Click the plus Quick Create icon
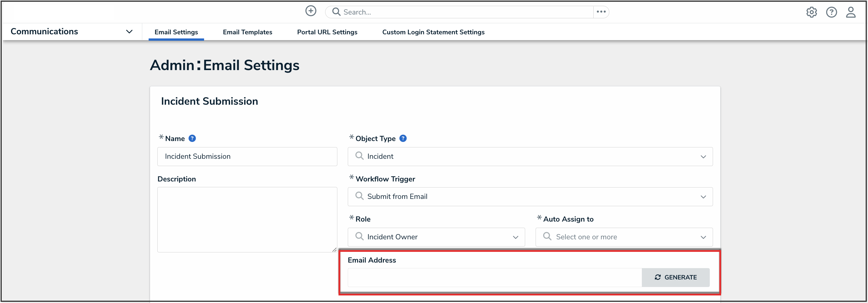868x303 pixels. pyautogui.click(x=310, y=11)
